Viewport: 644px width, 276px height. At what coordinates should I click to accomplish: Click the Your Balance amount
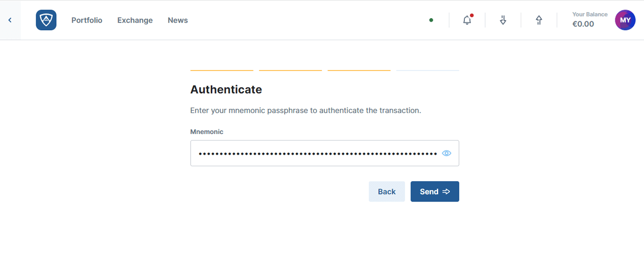click(x=583, y=24)
